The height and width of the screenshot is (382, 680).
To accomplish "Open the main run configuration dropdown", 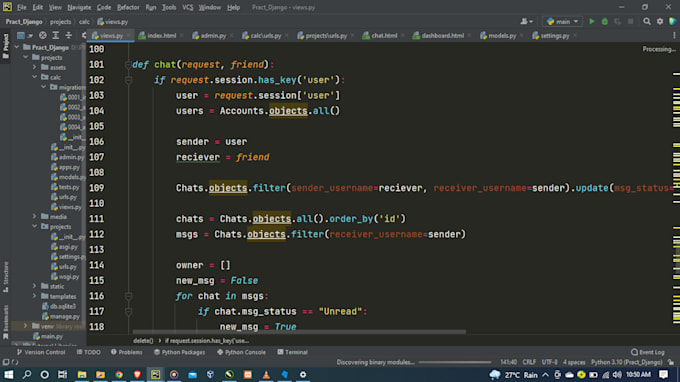I will (x=562, y=21).
